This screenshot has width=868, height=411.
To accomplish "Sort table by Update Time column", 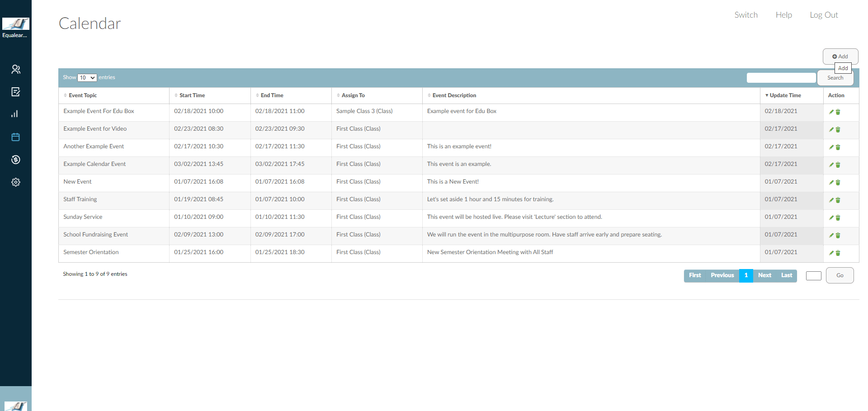I will (x=792, y=95).
